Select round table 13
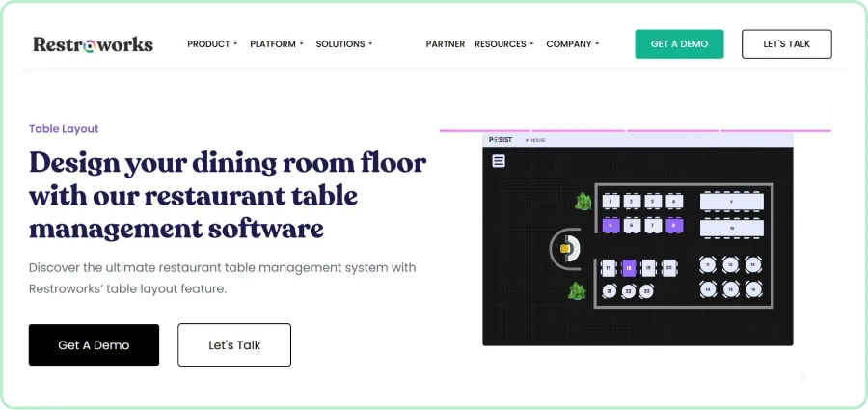The image size is (868, 410). tap(753, 265)
